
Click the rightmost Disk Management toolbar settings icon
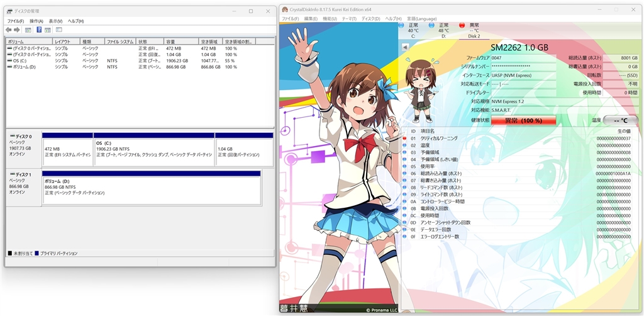(59, 30)
